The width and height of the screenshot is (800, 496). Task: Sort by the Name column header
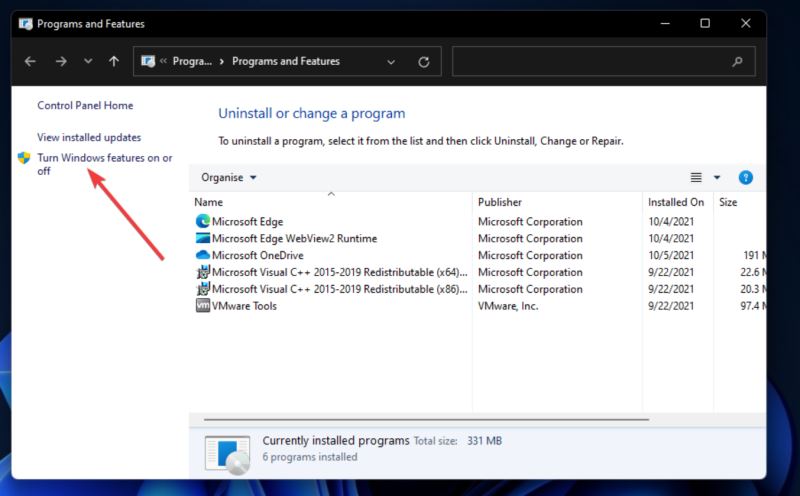coord(209,202)
